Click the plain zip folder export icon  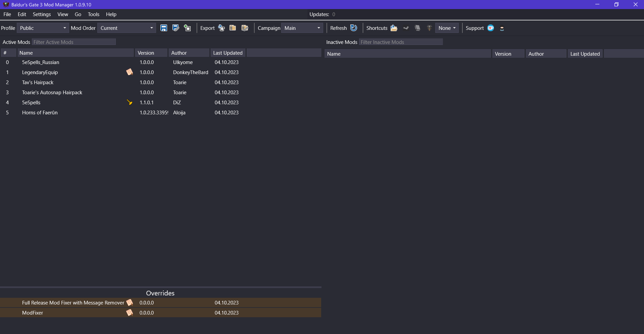233,28
